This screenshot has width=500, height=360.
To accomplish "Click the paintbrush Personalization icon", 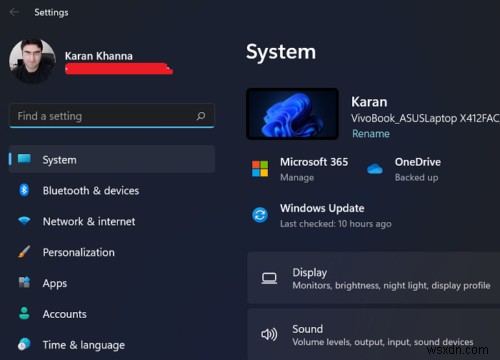I will [24, 252].
